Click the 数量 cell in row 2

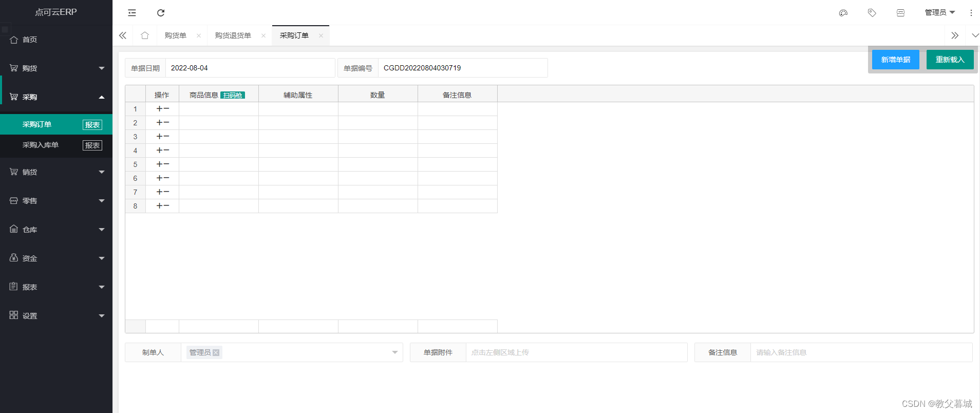(378, 123)
